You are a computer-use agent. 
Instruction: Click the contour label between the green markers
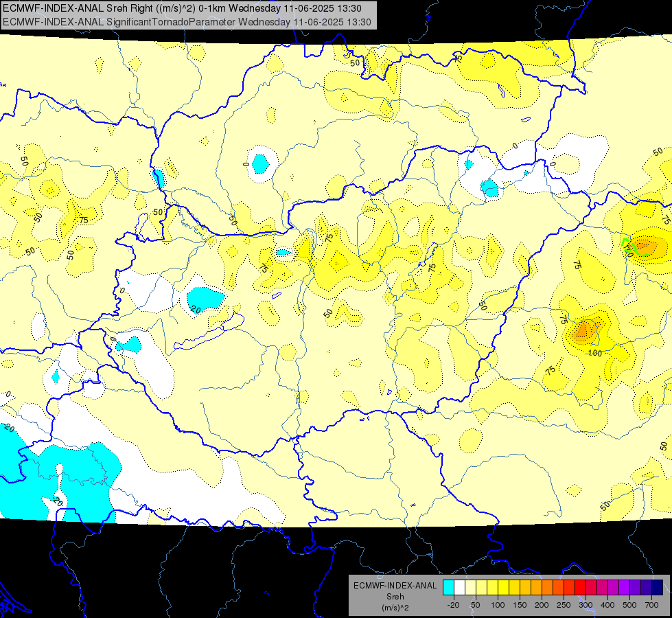click(x=629, y=249)
